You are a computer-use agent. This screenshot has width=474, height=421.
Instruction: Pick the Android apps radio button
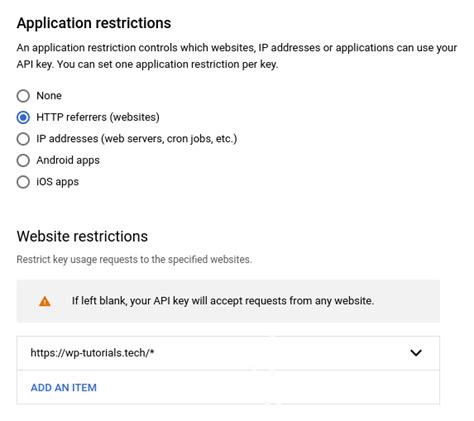[x=23, y=160]
